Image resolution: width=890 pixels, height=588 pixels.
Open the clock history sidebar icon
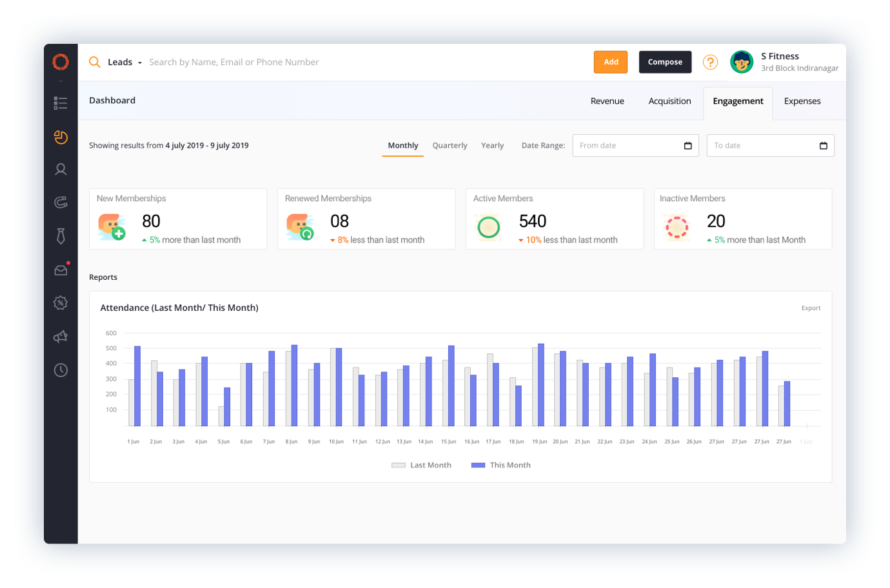[61, 370]
